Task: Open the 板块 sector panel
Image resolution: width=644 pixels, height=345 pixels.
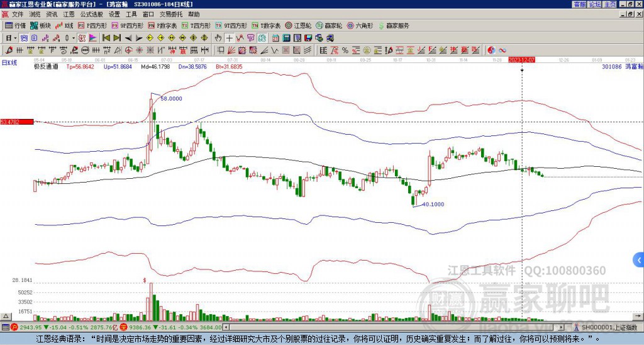Action: (40, 25)
